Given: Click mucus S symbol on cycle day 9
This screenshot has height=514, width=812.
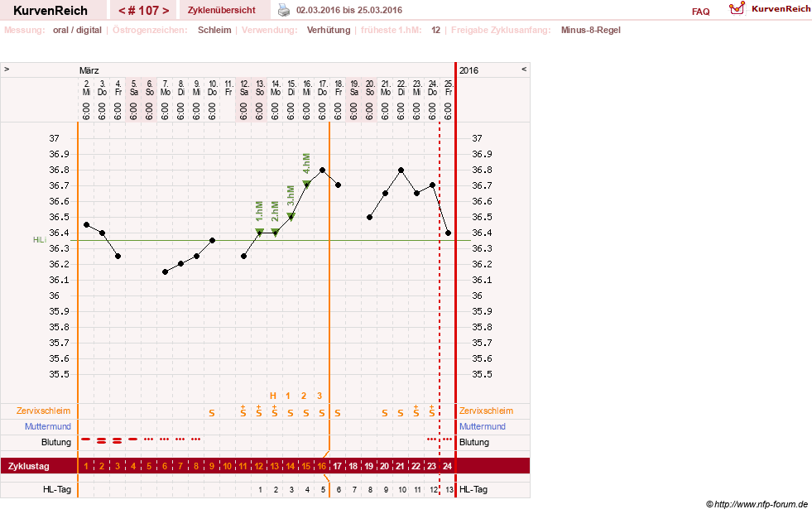Looking at the screenshot, I should [x=212, y=412].
